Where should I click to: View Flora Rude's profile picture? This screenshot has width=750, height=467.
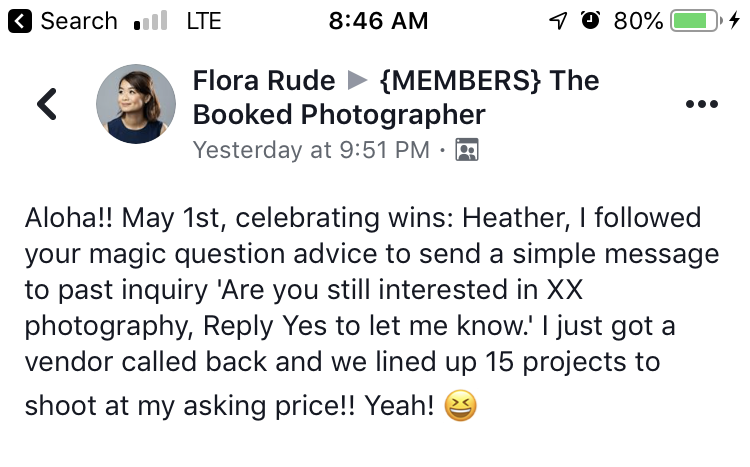coord(136,104)
